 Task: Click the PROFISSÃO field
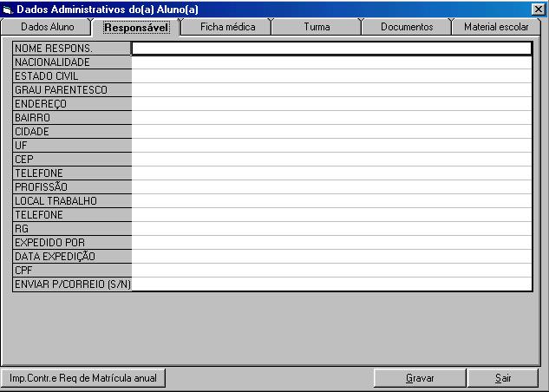331,187
